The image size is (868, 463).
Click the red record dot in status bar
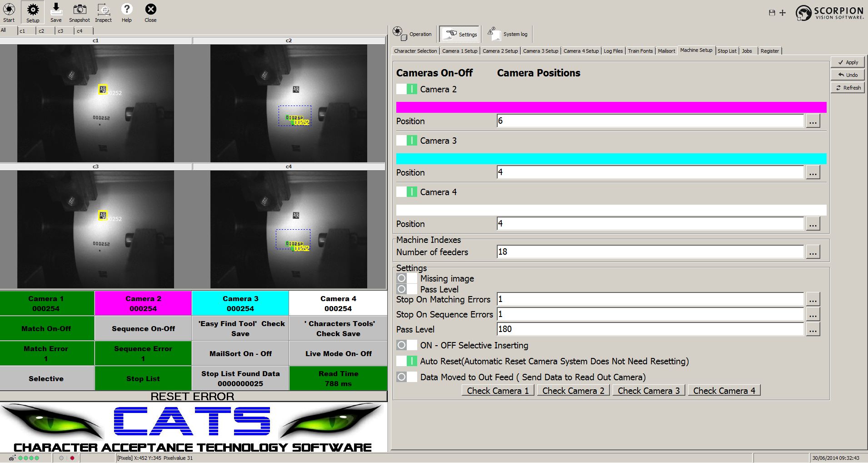72,458
